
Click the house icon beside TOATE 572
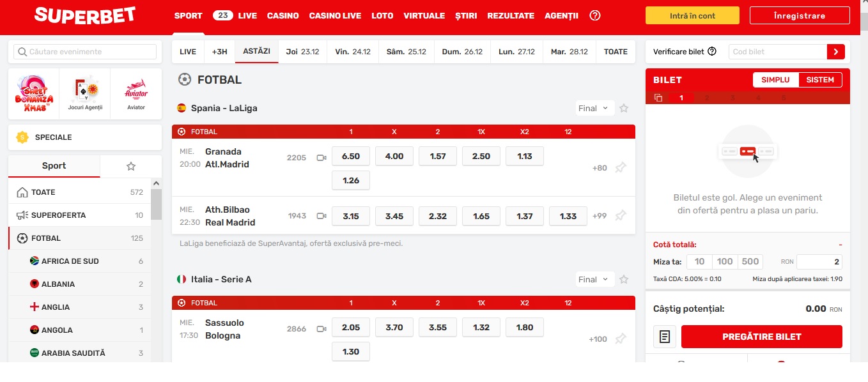tap(22, 192)
